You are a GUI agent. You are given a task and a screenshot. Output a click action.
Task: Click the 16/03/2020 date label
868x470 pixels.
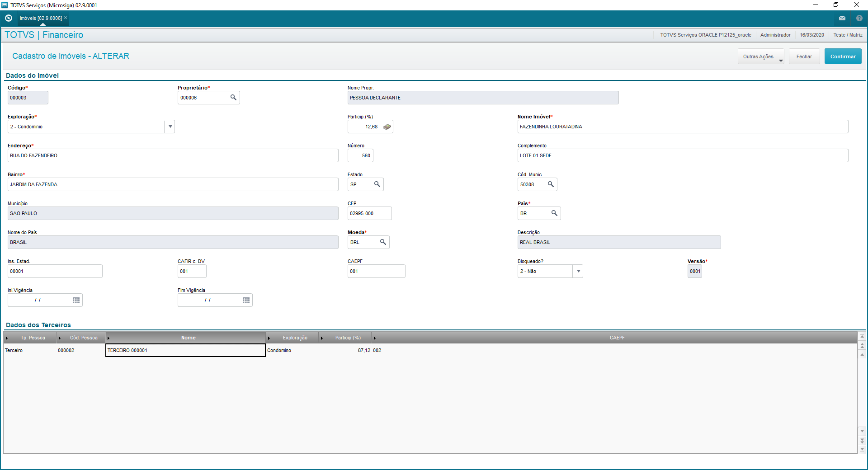coord(811,35)
